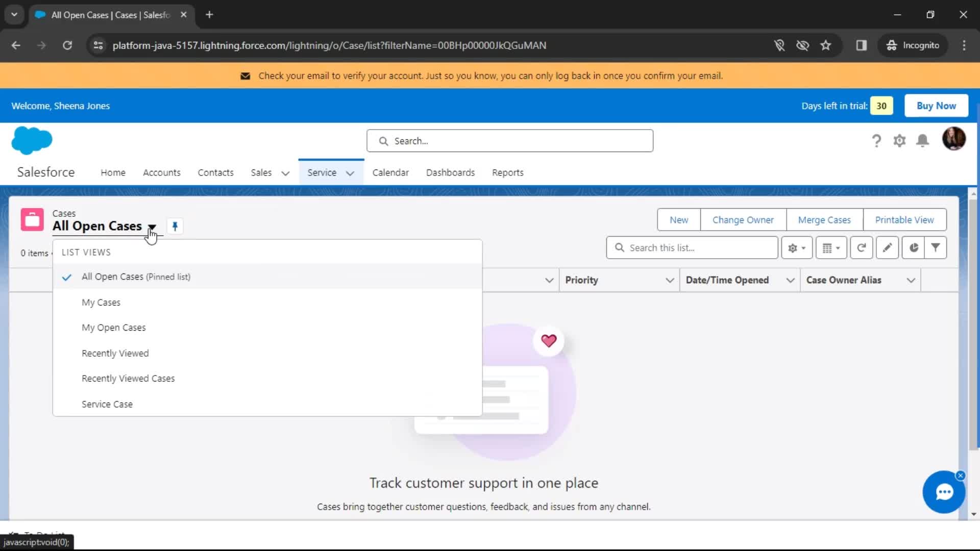Image resolution: width=980 pixels, height=551 pixels.
Task: Open the display as table dropdown
Action: click(x=831, y=248)
